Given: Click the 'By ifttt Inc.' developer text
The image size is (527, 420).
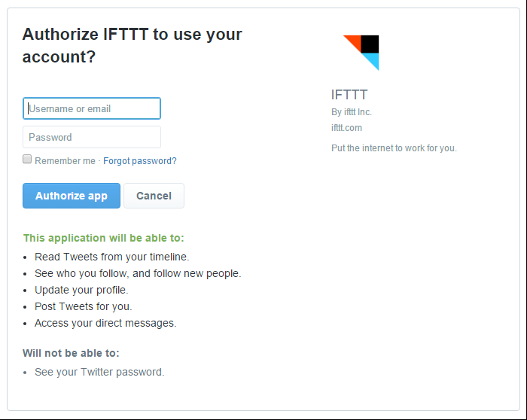Looking at the screenshot, I should pyautogui.click(x=352, y=112).
